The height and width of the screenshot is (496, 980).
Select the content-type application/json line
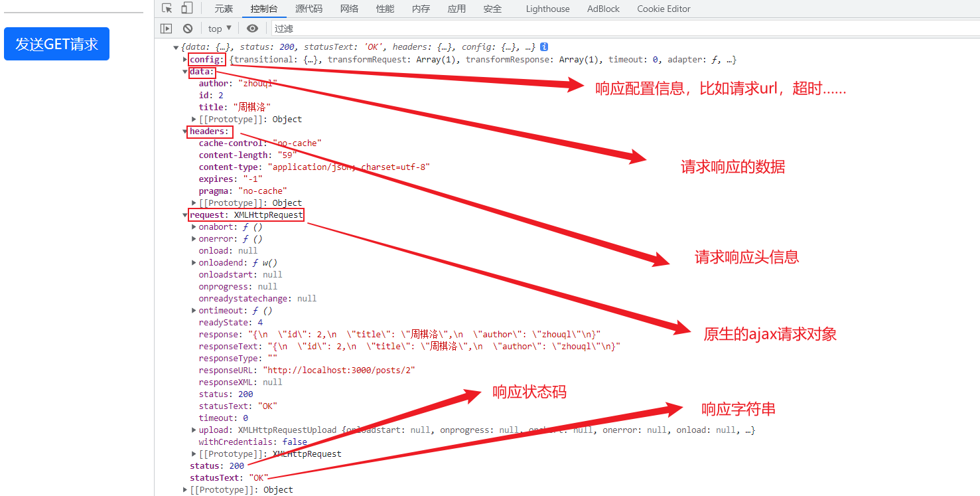point(315,167)
